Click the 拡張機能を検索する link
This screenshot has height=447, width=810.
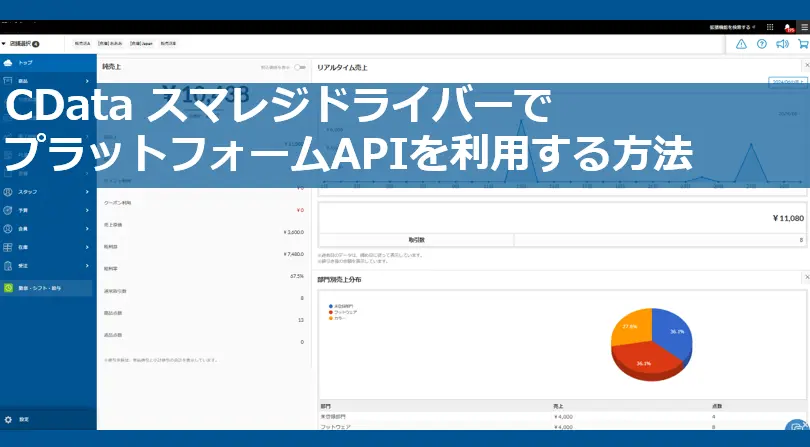[x=732, y=27]
